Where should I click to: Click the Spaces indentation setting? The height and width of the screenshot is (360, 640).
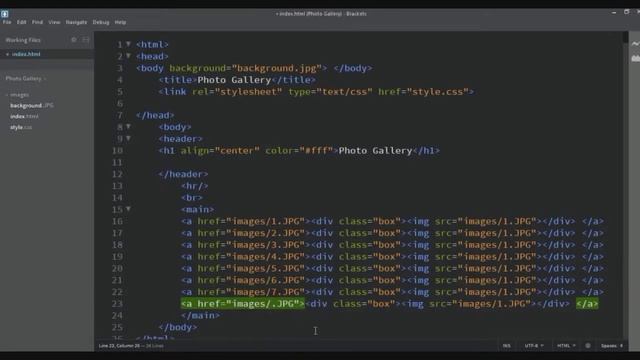coord(612,346)
